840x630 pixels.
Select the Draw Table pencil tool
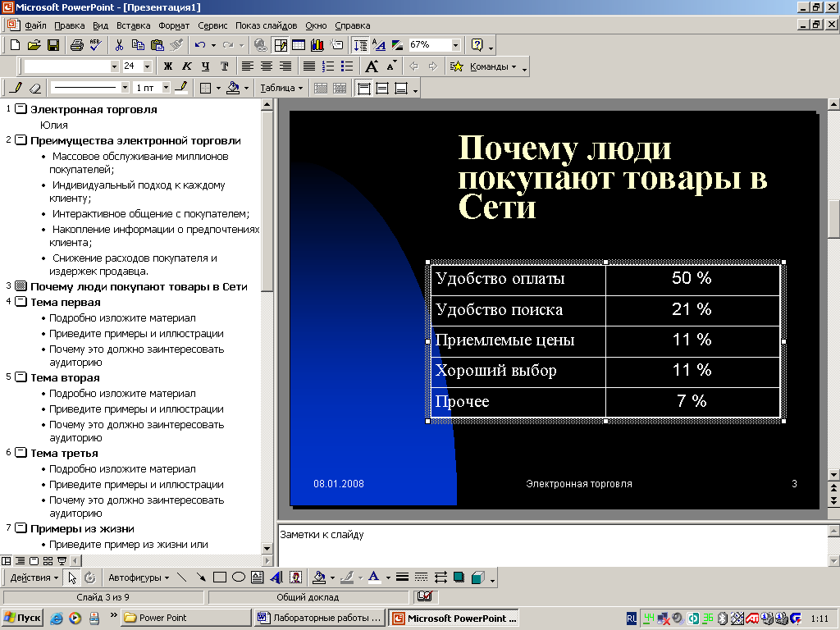point(16,88)
